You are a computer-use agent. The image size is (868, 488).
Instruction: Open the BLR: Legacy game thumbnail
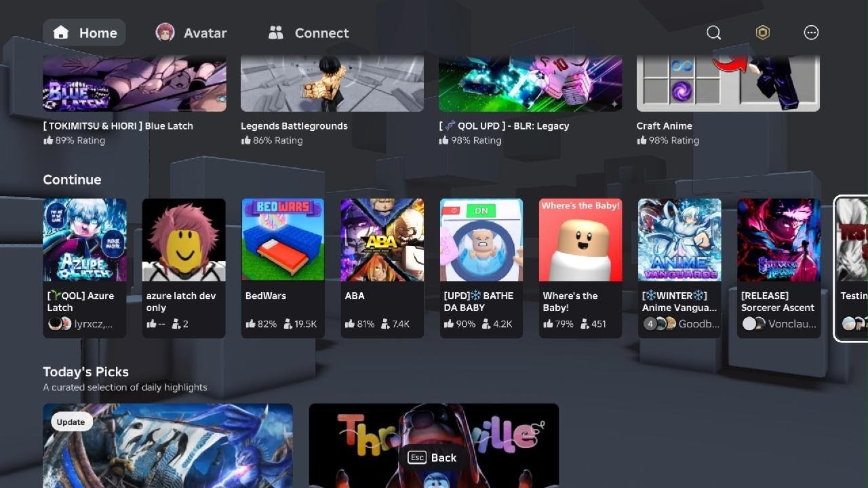coord(530,83)
